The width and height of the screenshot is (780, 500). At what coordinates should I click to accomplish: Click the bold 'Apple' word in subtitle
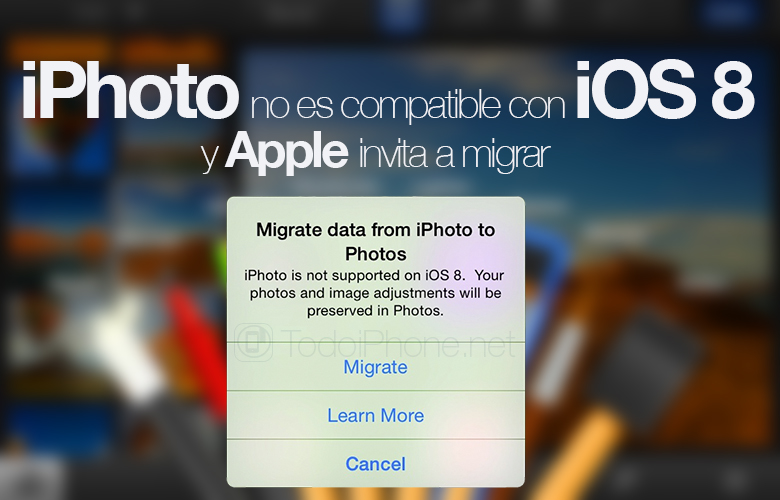pyautogui.click(x=287, y=151)
